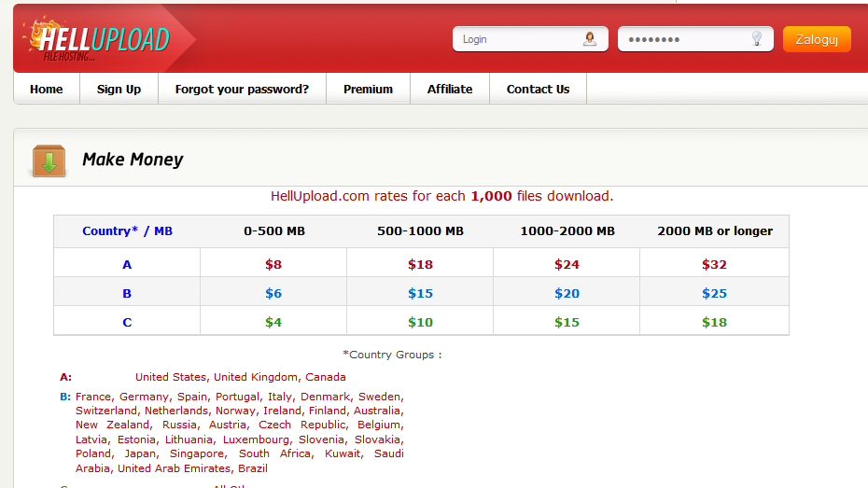The image size is (868, 488).
Task: Click the 500-1000 MB column header
Action: [420, 231]
